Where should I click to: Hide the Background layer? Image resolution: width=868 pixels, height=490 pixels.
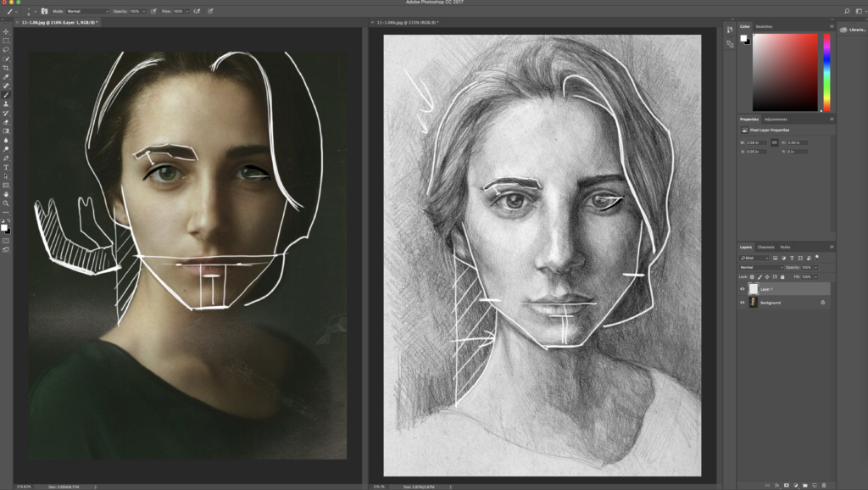click(742, 303)
